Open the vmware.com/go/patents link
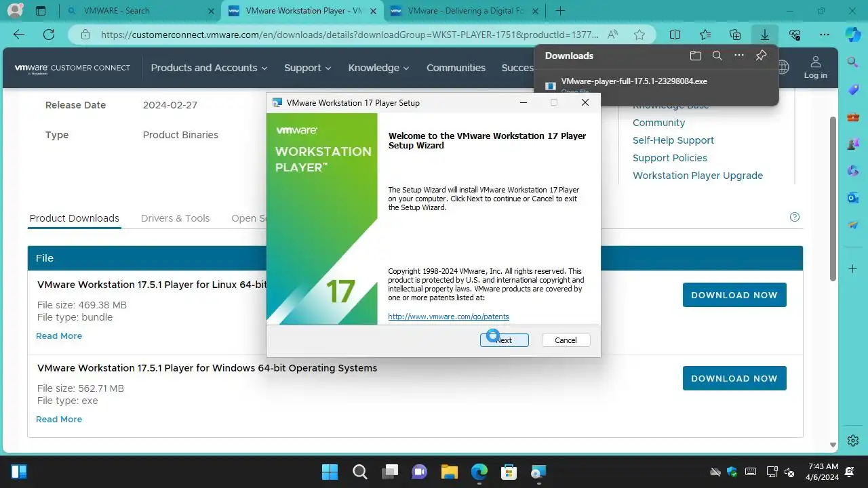This screenshot has width=868, height=488. 448,317
